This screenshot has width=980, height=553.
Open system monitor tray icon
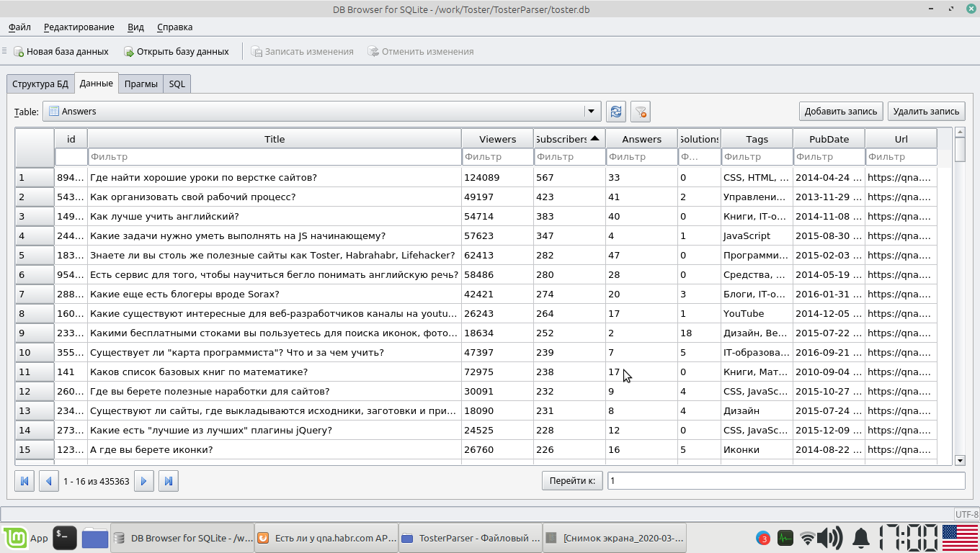(785, 538)
